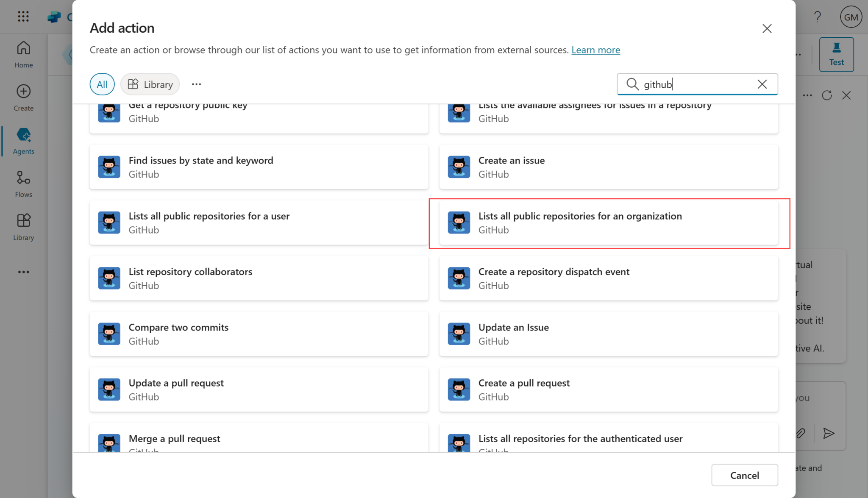Open Flows from the left sidebar
Viewport: 868px width, 498px height.
[x=23, y=184]
